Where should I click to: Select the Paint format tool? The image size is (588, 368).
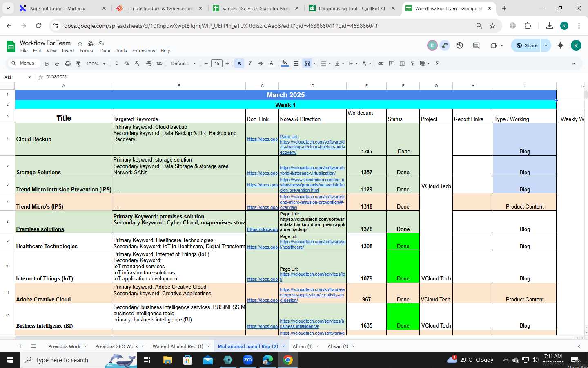[78, 64]
